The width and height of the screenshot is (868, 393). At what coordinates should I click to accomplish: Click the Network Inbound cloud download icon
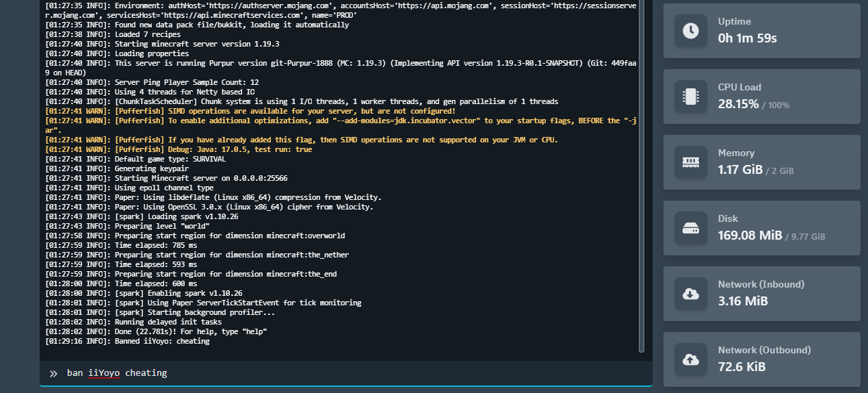691,294
